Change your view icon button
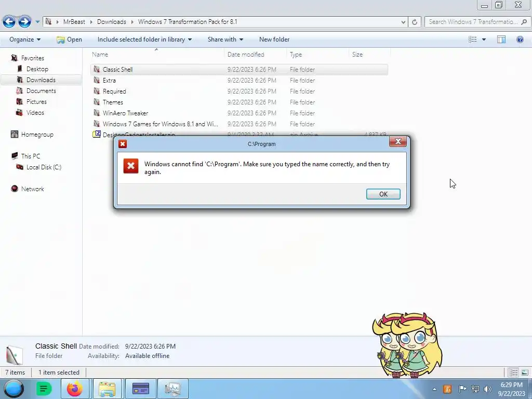The height and width of the screenshot is (399, 532). point(473,39)
